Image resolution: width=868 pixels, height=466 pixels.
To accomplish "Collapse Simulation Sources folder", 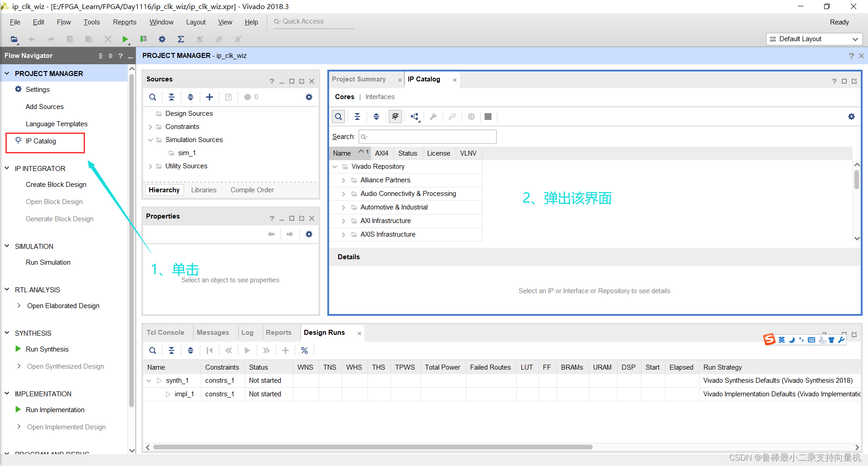I will click(151, 140).
